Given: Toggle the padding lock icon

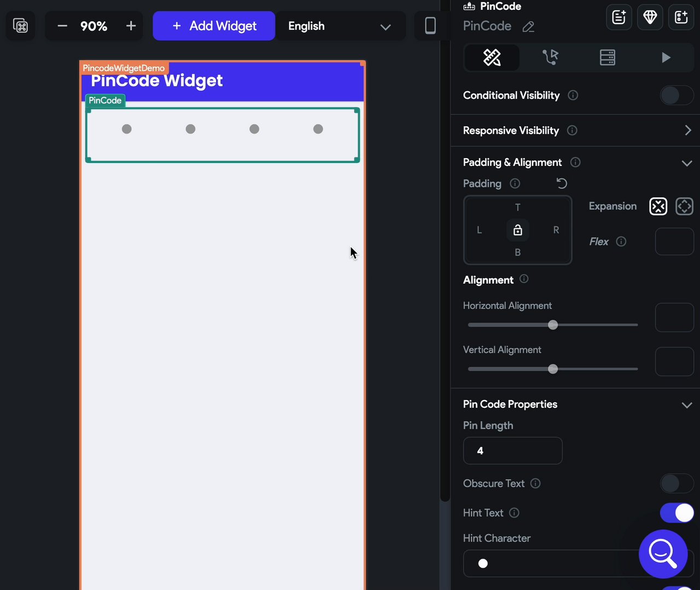Looking at the screenshot, I should click(518, 230).
